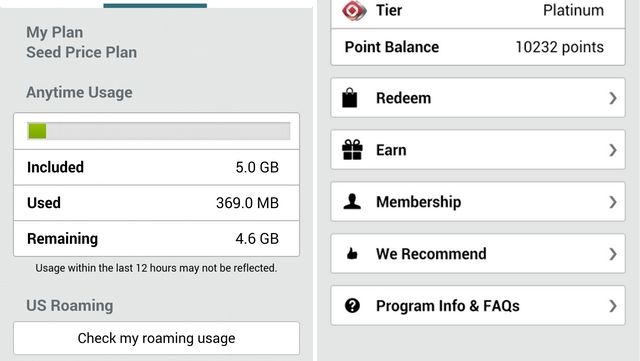
Task: Expand the Membership row chevron arrow
Action: [x=612, y=202]
